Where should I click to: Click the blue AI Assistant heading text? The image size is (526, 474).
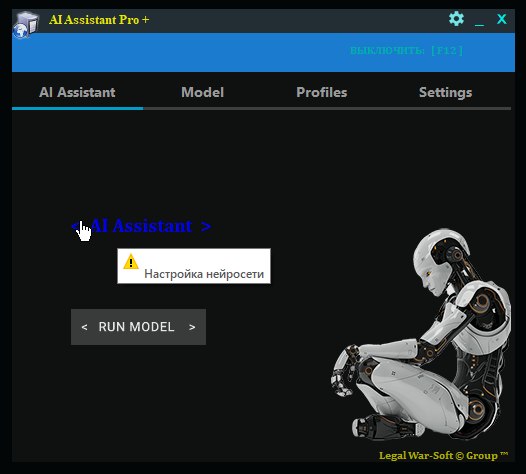(x=142, y=226)
